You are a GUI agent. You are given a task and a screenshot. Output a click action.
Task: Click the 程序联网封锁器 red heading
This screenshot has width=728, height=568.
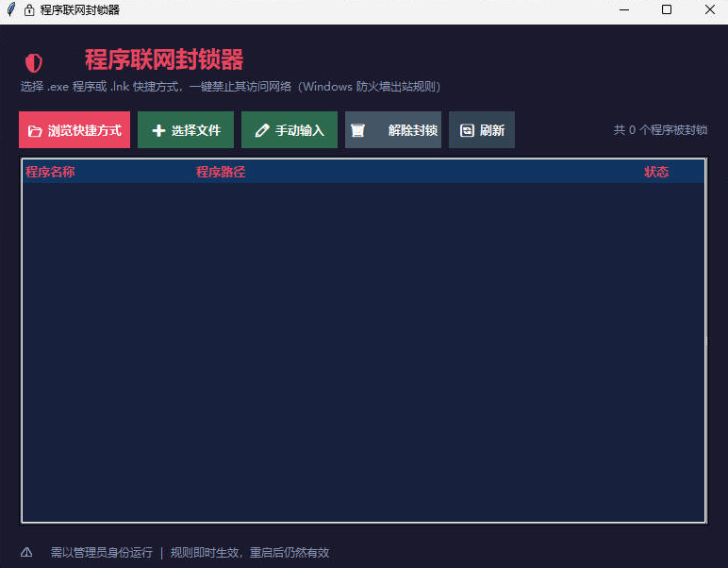point(164,59)
